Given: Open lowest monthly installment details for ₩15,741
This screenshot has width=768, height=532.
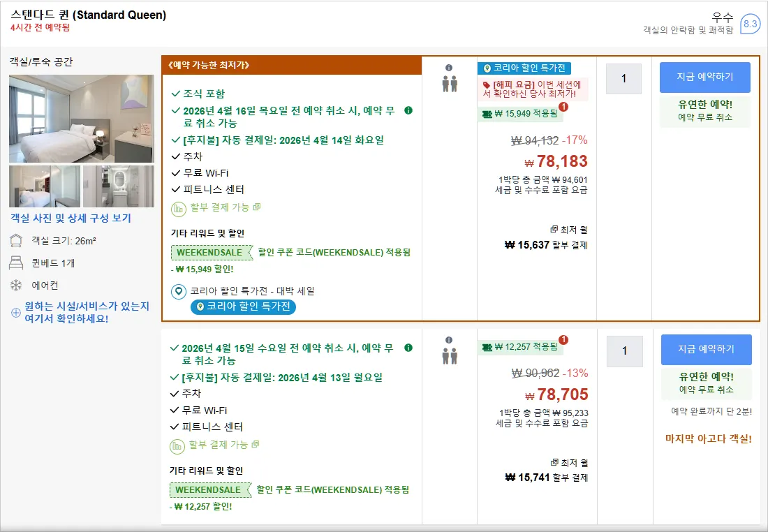Looking at the screenshot, I should click(569, 462).
